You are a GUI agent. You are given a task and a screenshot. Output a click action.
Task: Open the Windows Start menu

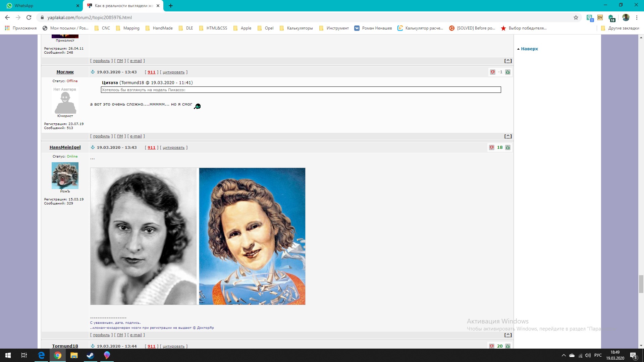tap(8, 355)
